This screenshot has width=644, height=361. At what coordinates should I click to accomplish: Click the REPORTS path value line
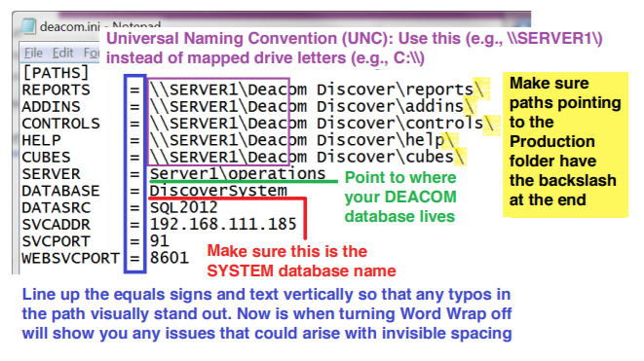point(316,90)
